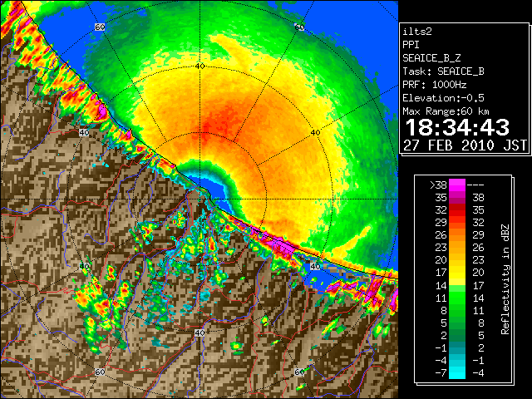Screen dimensions: 532x399
Task: Pick the cyan swatch at scale bottom
Action: (x=457, y=372)
